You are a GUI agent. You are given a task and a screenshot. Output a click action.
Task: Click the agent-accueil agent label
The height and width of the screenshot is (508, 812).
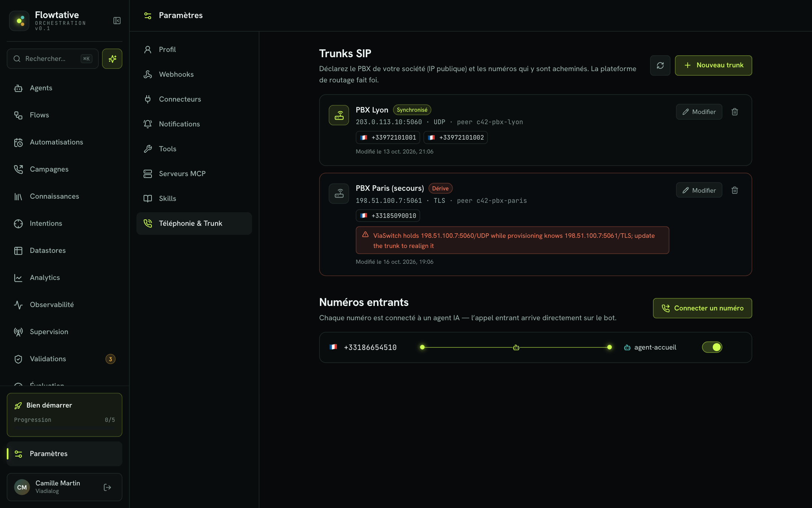click(655, 347)
